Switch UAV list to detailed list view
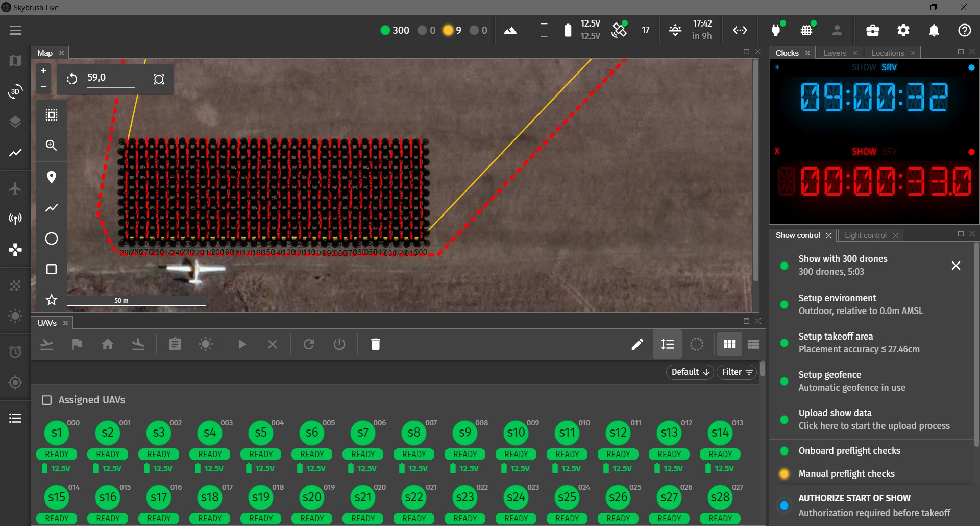The image size is (980, 526). point(753,344)
